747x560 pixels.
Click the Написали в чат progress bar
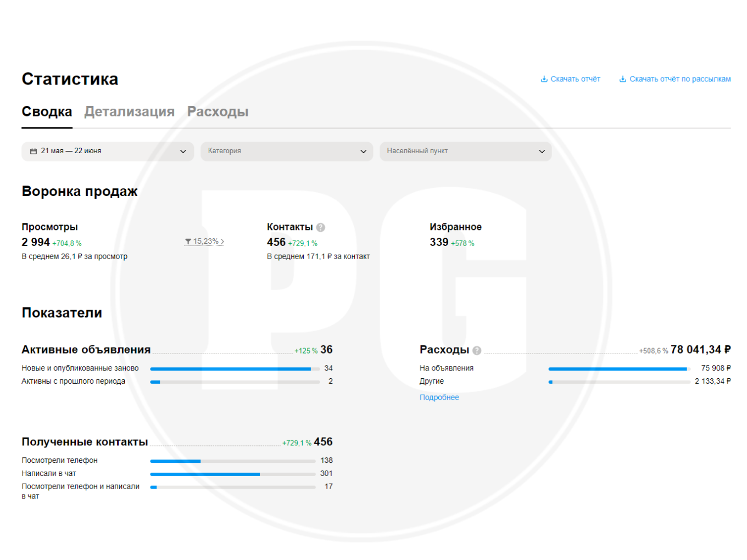(x=233, y=474)
